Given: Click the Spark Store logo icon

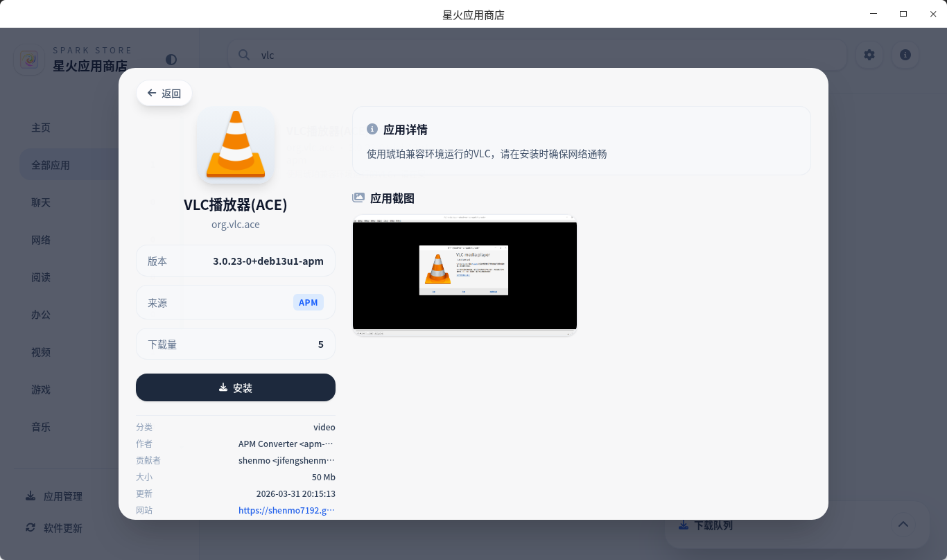Looking at the screenshot, I should click(x=29, y=60).
